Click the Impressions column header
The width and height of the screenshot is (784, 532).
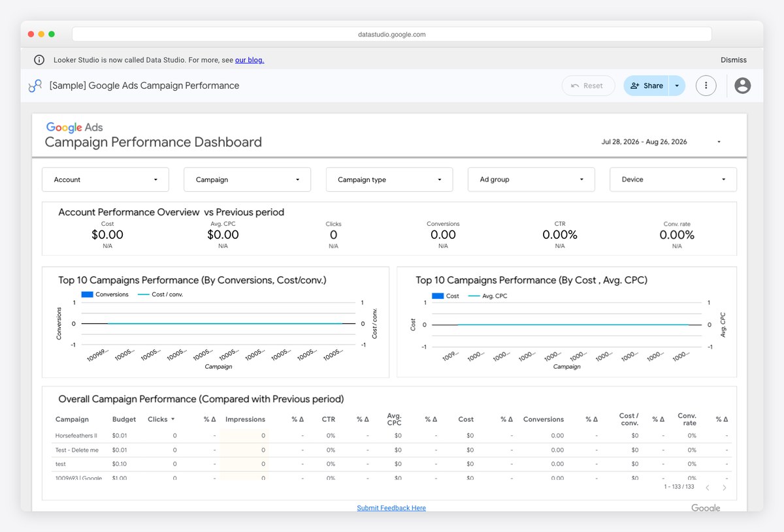coord(246,419)
